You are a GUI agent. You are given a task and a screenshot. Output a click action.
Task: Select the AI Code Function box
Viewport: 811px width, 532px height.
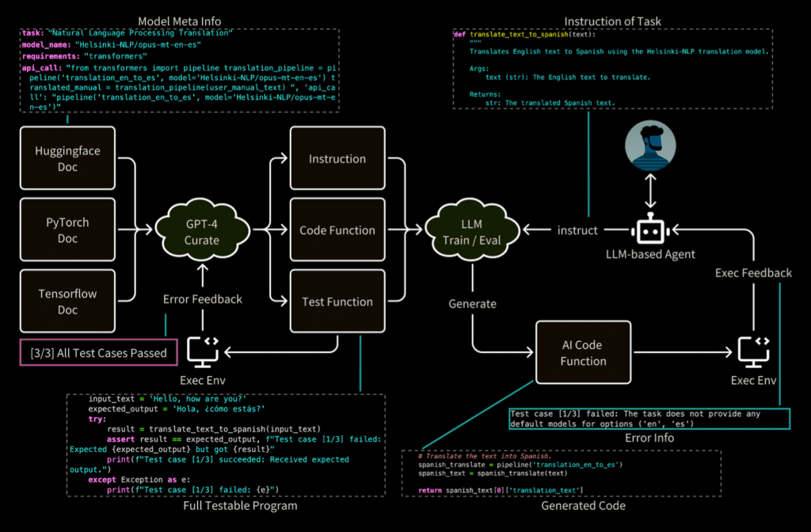click(x=584, y=352)
